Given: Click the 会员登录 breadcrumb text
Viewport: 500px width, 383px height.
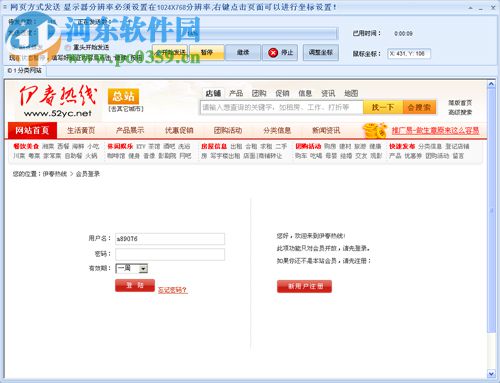Looking at the screenshot, I should click(88, 174).
